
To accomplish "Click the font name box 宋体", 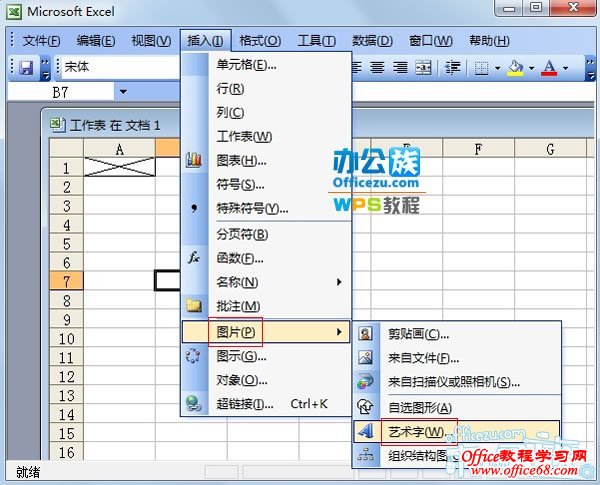I will tap(121, 67).
